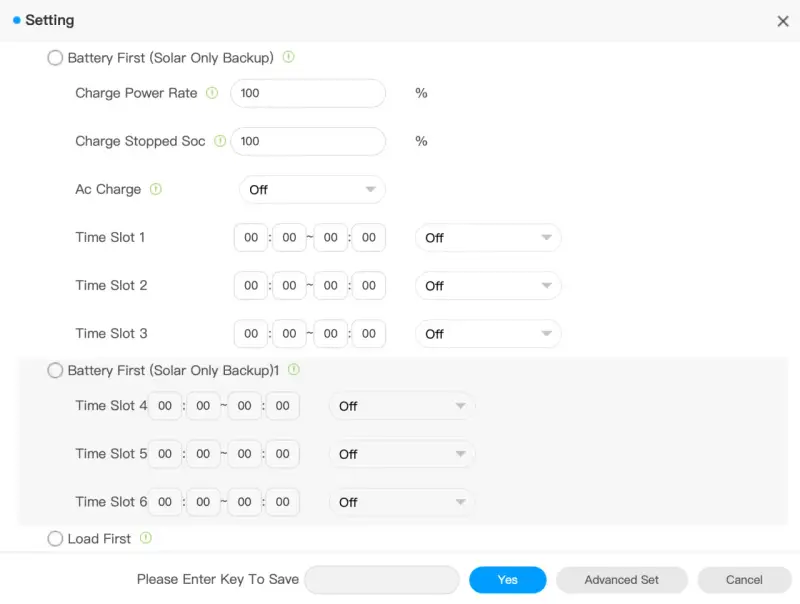The height and width of the screenshot is (604, 800).
Task: Expand Time Slot 3 Off dropdown
Action: coord(488,334)
